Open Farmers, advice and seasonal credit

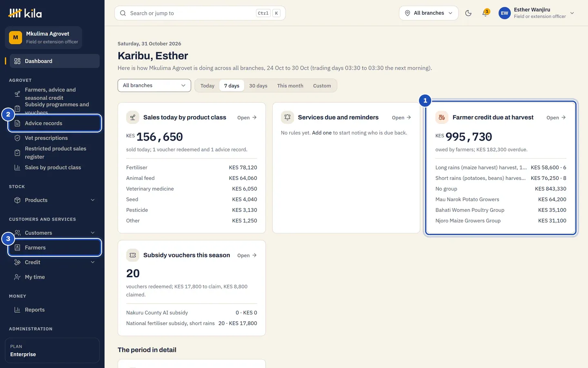pos(55,94)
